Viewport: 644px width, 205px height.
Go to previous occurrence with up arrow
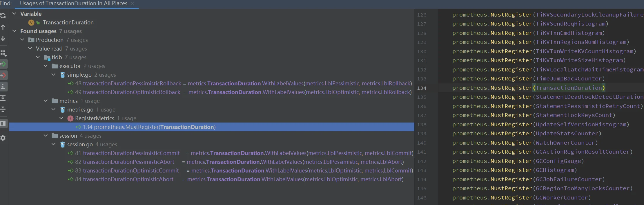click(3, 27)
